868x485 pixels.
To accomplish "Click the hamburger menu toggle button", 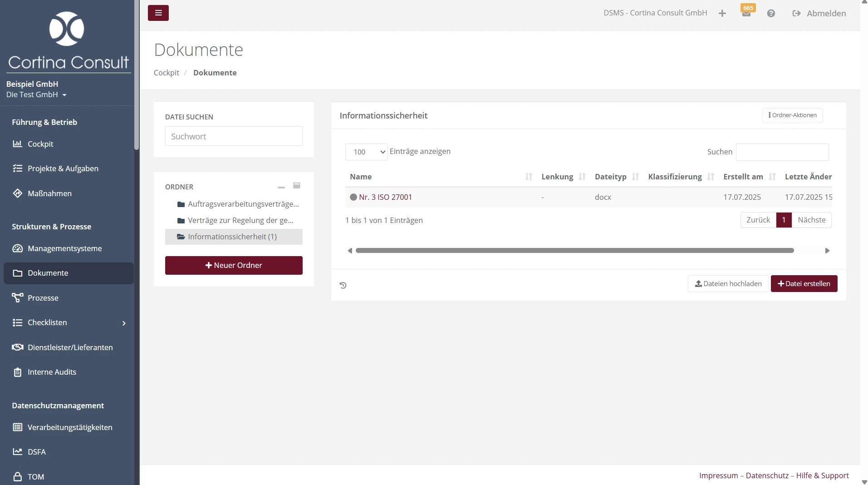I will pyautogui.click(x=158, y=13).
